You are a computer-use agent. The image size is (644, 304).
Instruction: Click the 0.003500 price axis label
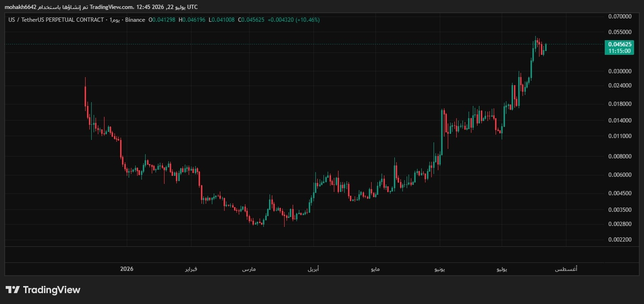pos(620,210)
